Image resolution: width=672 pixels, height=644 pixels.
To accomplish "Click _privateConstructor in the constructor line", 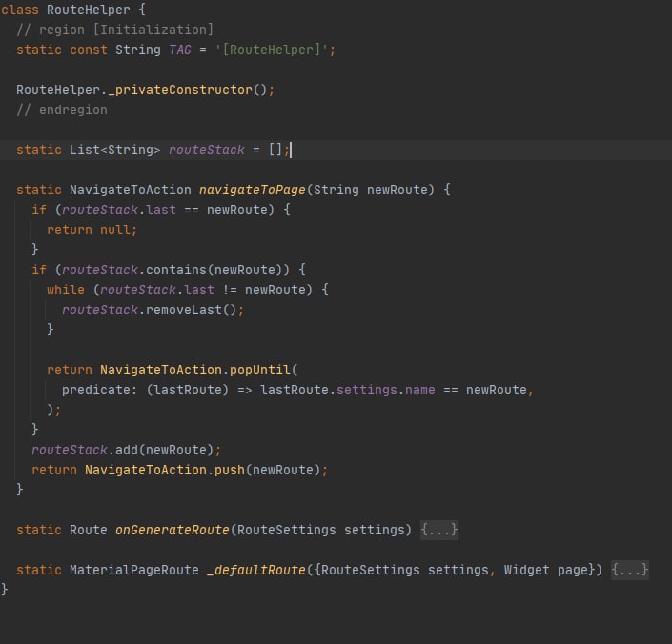I will (180, 91).
